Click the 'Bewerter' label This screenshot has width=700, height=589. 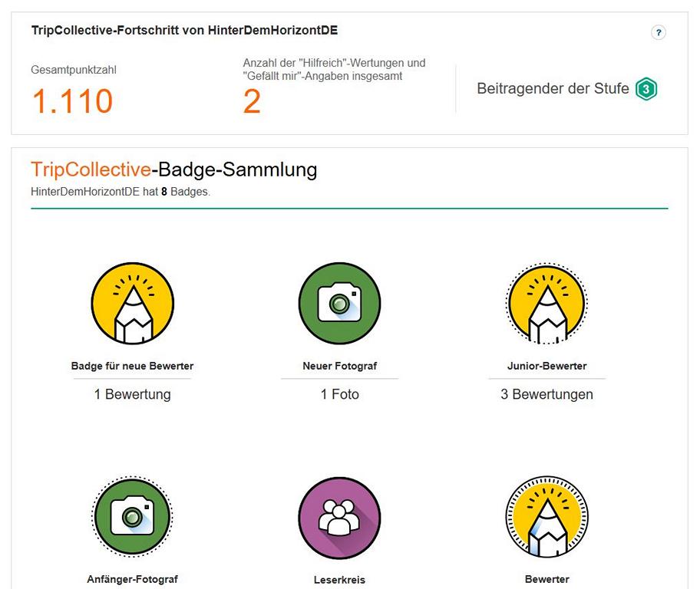[546, 579]
